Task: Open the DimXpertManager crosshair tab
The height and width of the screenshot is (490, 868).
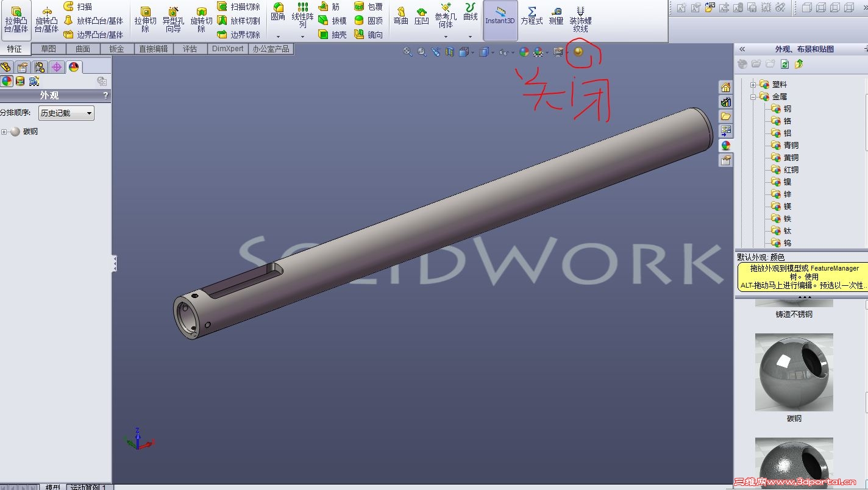Action: pos(57,67)
